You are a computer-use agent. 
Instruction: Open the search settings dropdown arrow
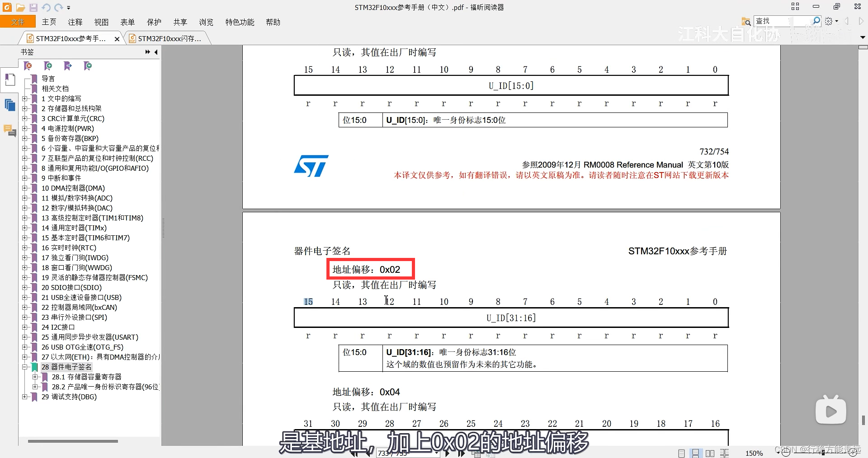pyautogui.click(x=837, y=21)
